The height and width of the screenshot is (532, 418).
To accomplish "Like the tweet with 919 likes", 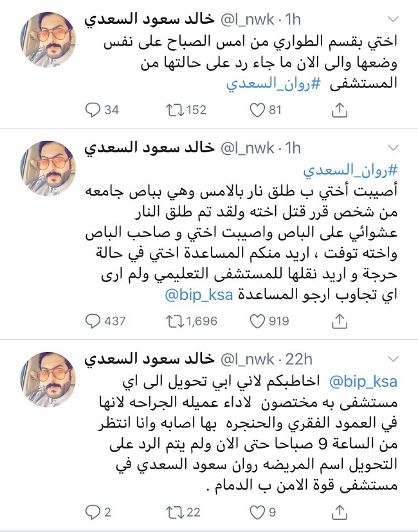I will [257, 321].
